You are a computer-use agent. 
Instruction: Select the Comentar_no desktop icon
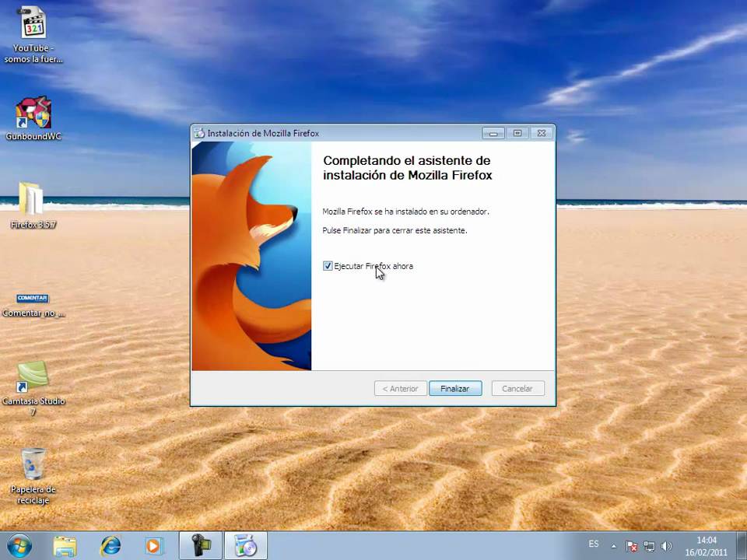tap(33, 305)
